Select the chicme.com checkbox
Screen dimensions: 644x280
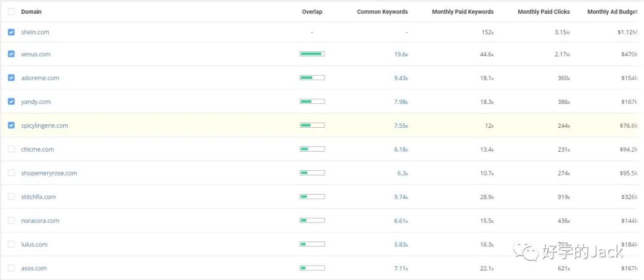click(11, 149)
